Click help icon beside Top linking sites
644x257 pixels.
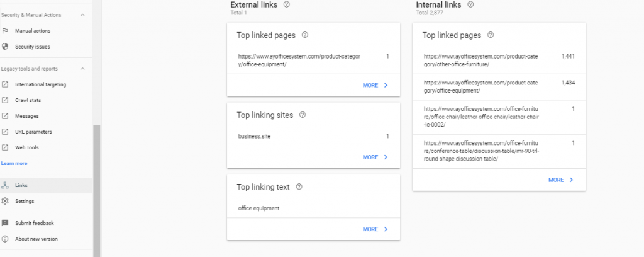303,115
